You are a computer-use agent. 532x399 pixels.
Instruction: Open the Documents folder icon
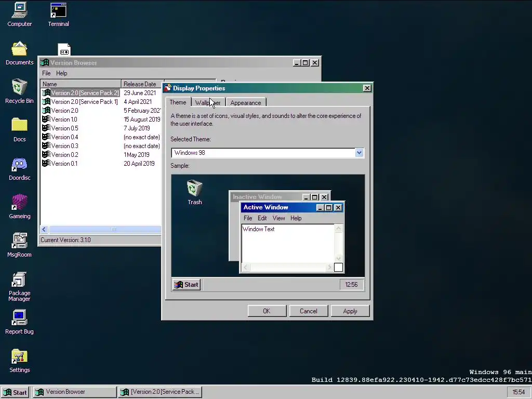(x=19, y=52)
